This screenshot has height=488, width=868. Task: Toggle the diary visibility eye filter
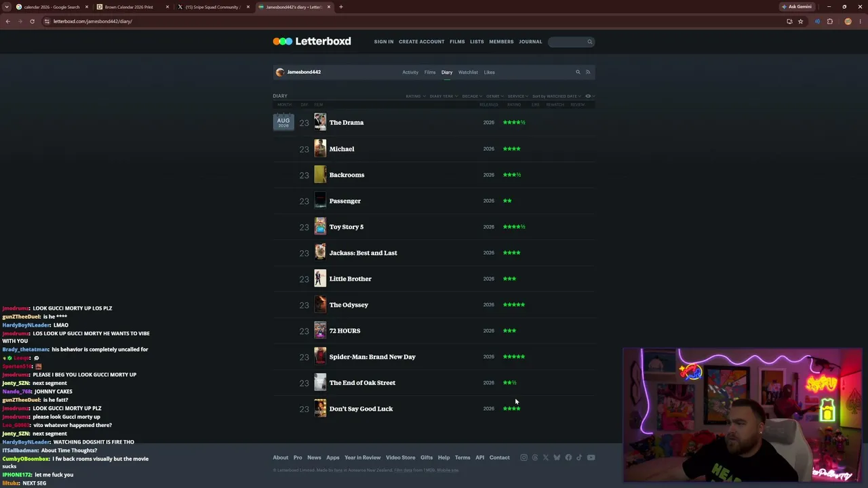[x=589, y=96]
